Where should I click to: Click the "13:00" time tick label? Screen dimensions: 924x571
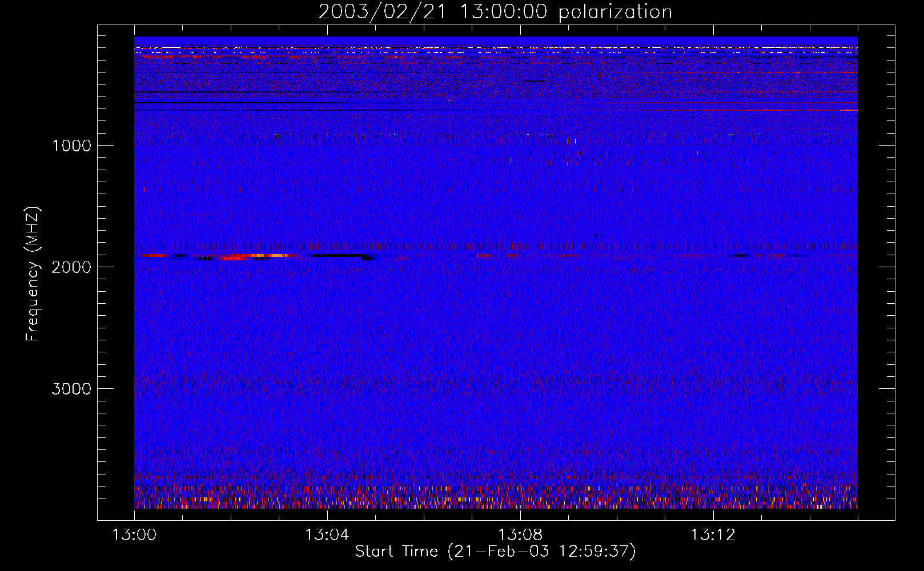(x=134, y=535)
